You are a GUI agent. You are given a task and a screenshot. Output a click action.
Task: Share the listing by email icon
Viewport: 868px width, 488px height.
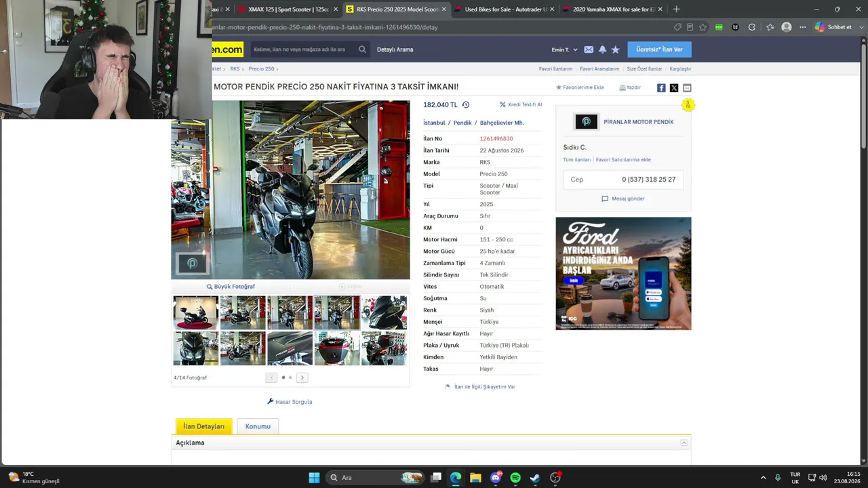click(687, 88)
